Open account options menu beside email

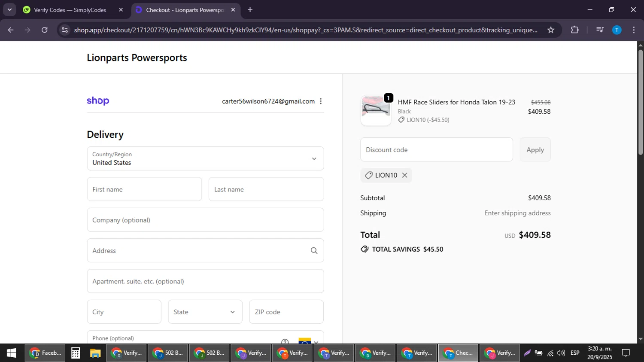pos(321,101)
